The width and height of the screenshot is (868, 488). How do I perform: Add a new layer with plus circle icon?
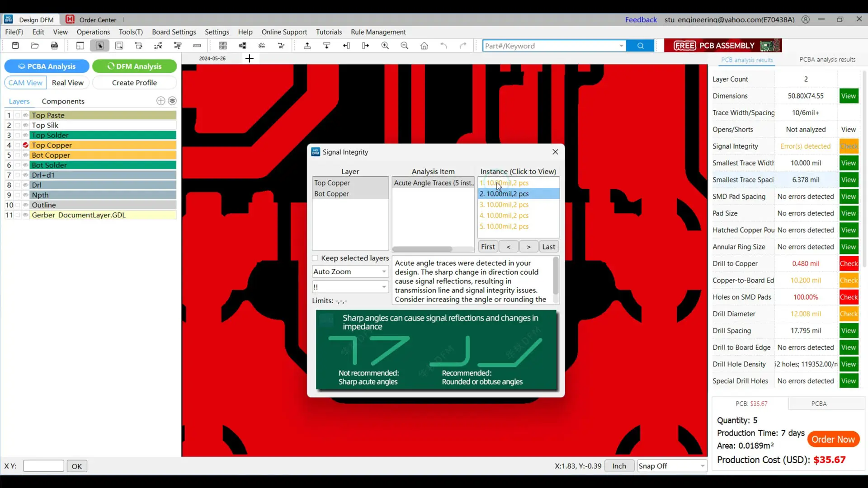pos(160,101)
